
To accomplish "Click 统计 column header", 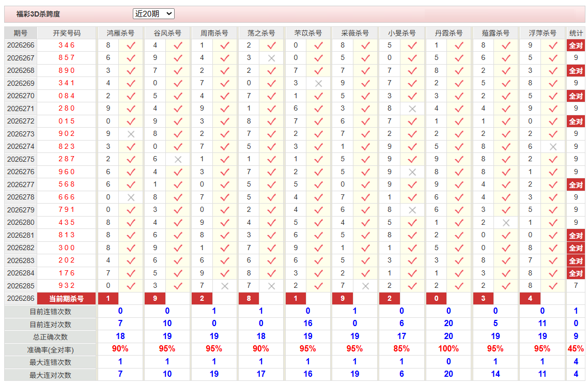I will click(576, 33).
